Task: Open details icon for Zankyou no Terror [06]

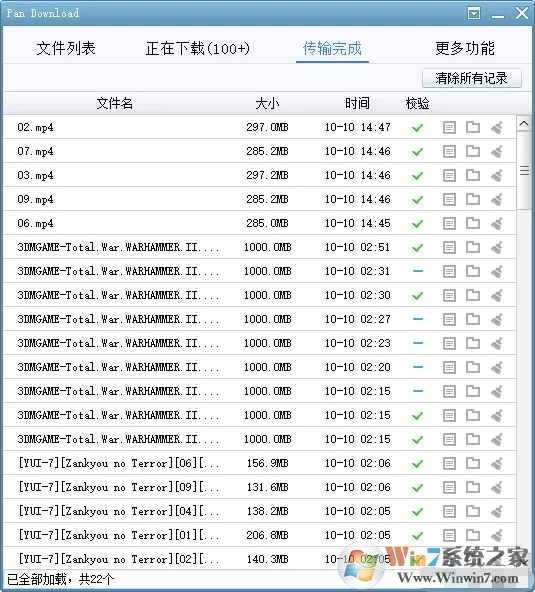Action: point(449,463)
